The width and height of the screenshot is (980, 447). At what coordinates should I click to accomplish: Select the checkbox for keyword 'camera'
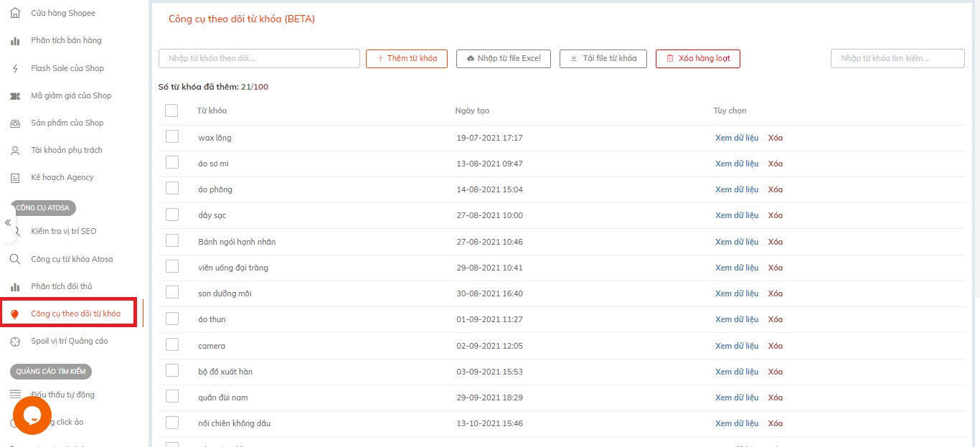coord(172,345)
